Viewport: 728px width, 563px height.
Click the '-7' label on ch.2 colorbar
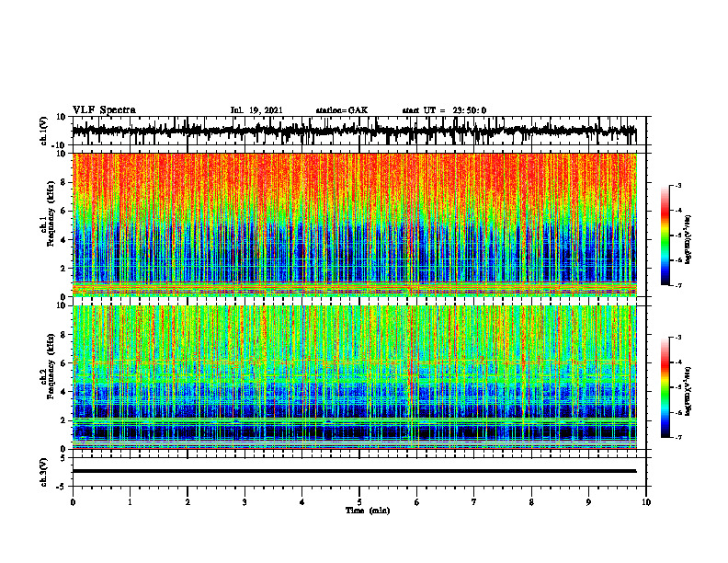click(x=677, y=437)
